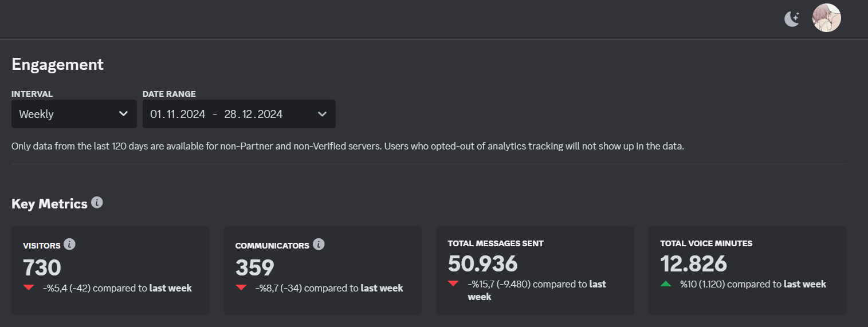Select the Visitors metric card
This screenshot has height=327, width=868.
click(x=111, y=270)
